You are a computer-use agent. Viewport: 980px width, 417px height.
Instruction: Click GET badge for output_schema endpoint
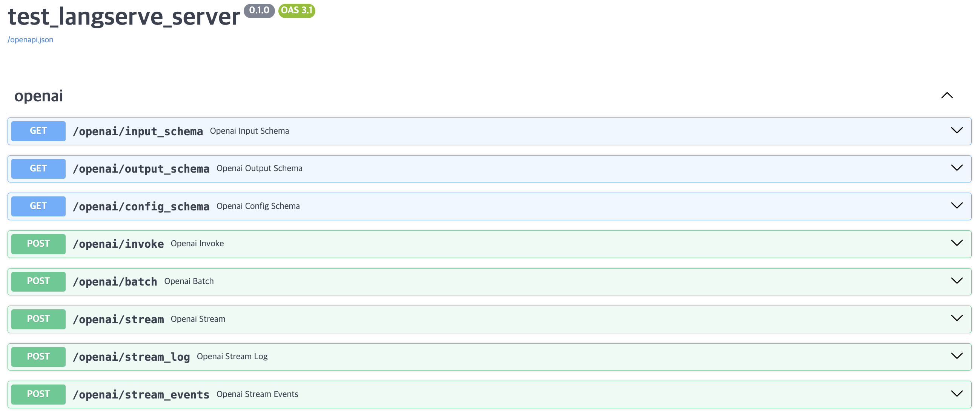click(x=38, y=168)
